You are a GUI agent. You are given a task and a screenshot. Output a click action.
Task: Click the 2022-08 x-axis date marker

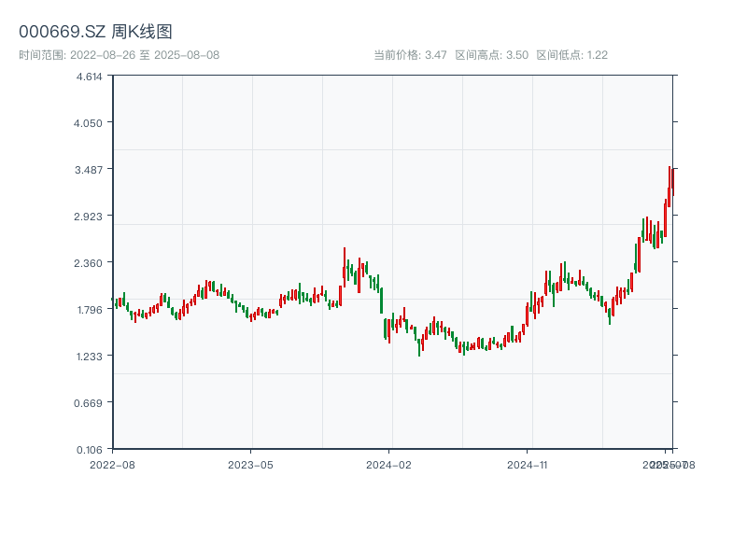(112, 464)
